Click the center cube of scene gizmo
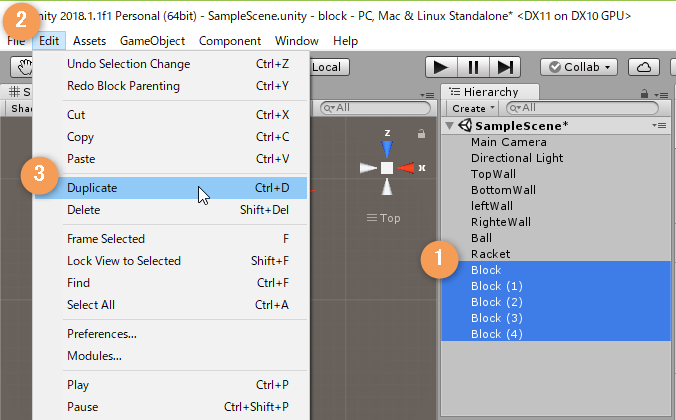Image resolution: width=676 pixels, height=420 pixels. tap(387, 168)
